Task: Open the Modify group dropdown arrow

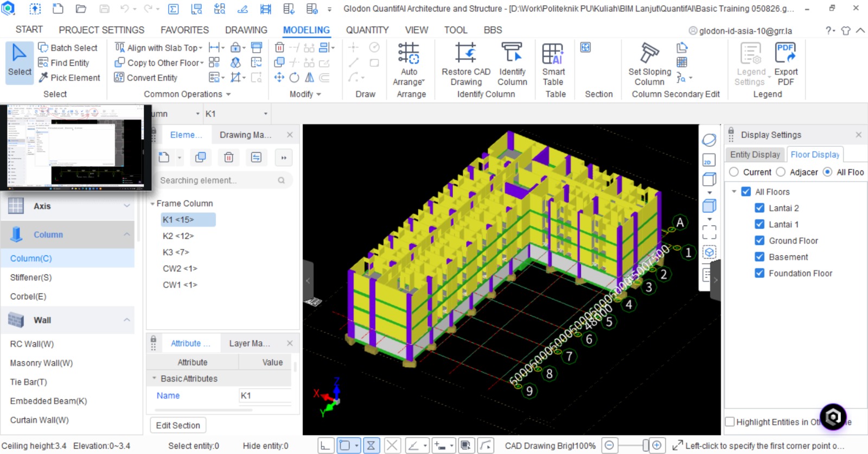Action: pos(318,94)
